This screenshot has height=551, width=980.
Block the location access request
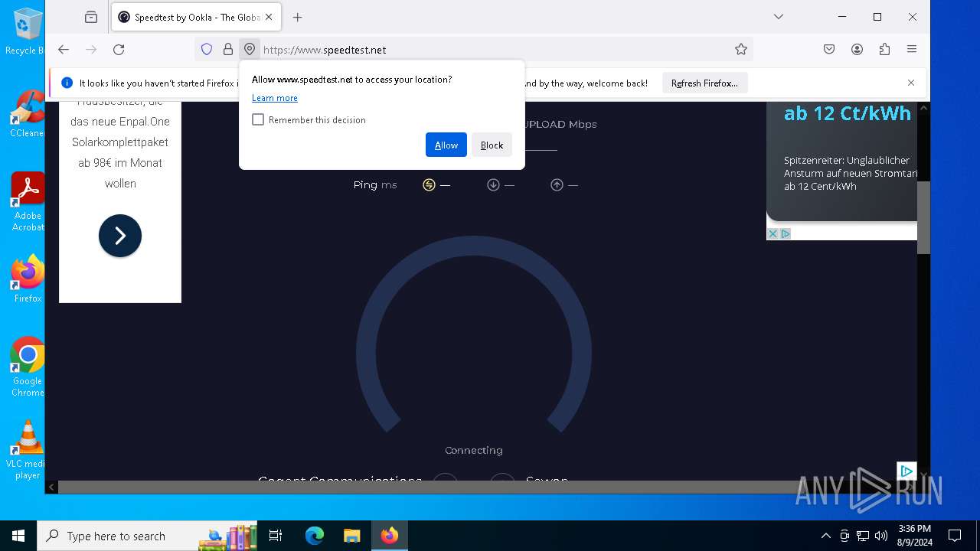[492, 145]
